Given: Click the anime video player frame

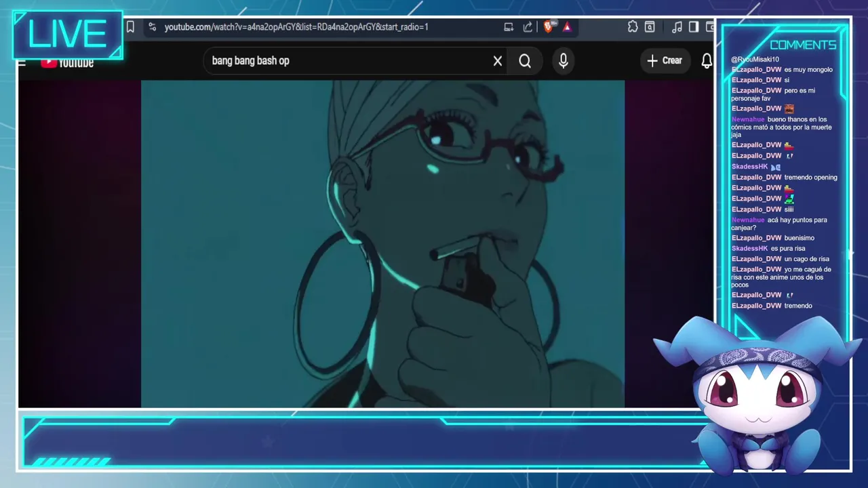Looking at the screenshot, I should [382, 244].
